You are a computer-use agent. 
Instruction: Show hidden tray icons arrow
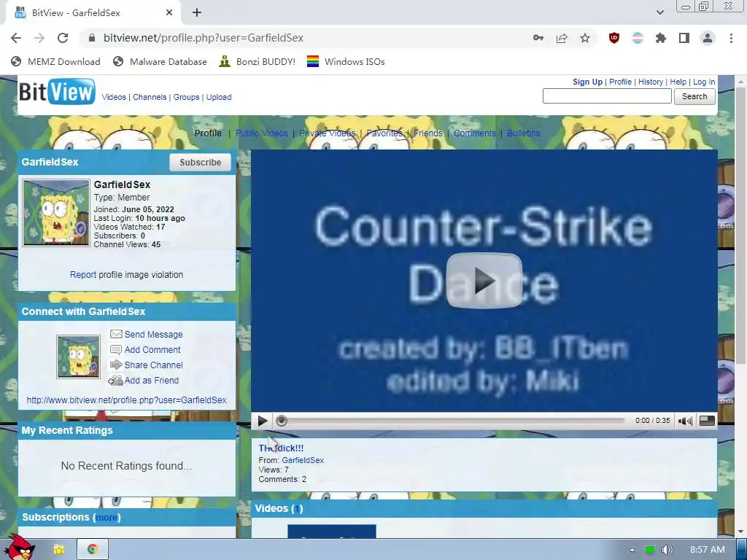[632, 550]
